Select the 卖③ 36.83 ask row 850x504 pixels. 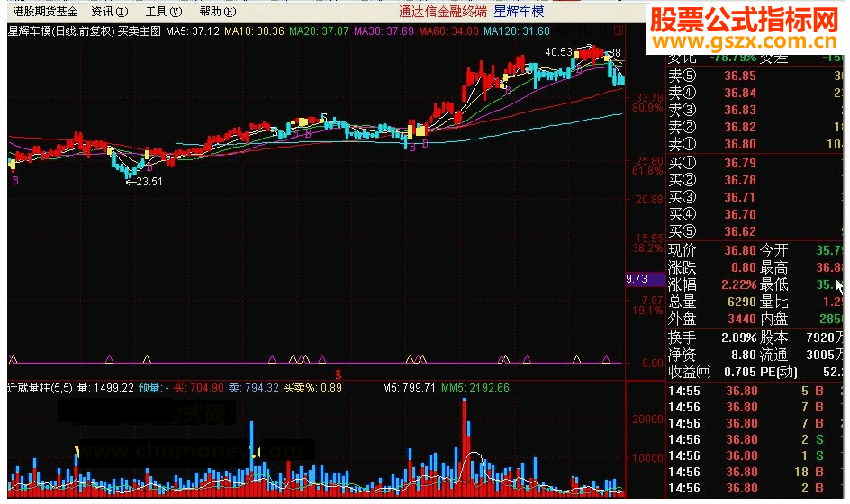755,110
